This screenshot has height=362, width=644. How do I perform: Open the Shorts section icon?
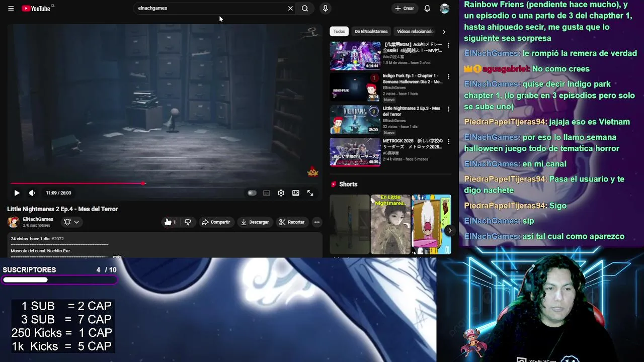(334, 185)
